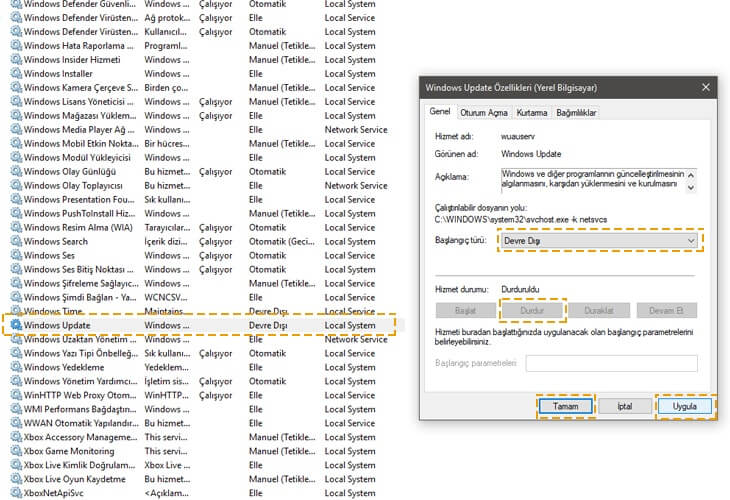730x500 pixels.
Task: Click the svchost.exe executable path text
Action: 520,219
